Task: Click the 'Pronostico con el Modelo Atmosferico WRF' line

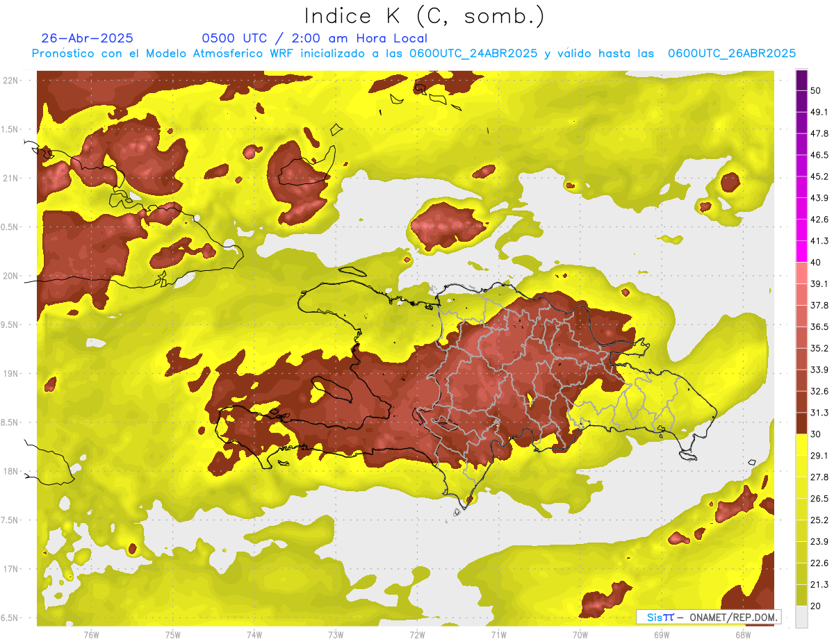Action: coord(414,53)
